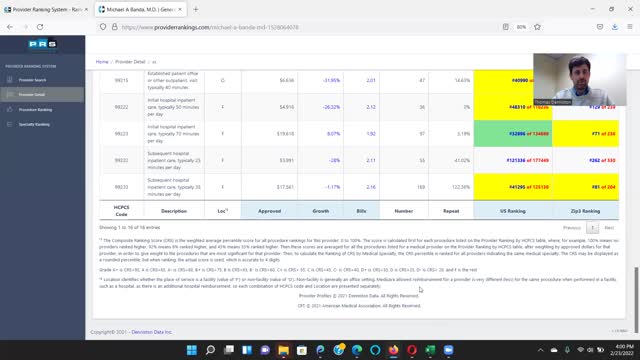The width and height of the screenshot is (640, 360).
Task: Click the green US Ranking cell for 99223
Action: 513,133
